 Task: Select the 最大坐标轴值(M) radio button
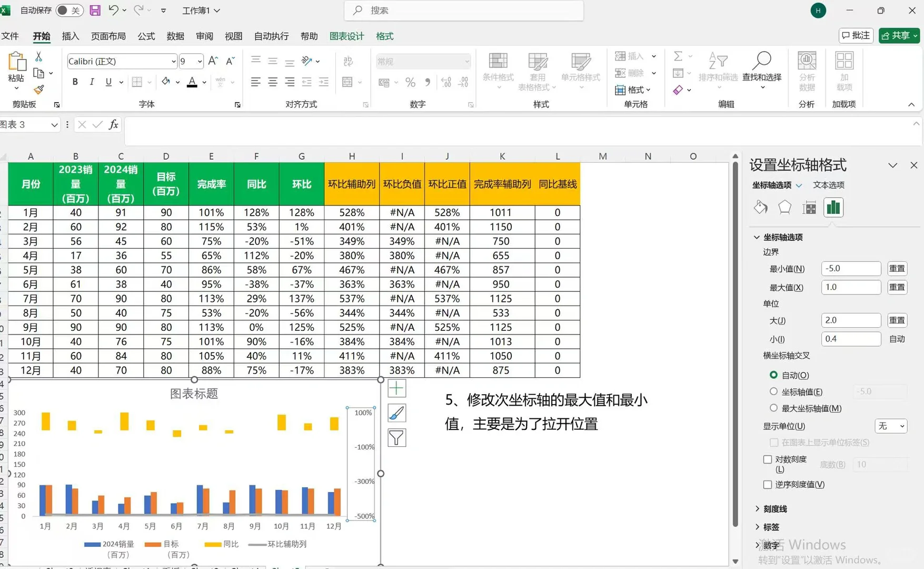(773, 408)
